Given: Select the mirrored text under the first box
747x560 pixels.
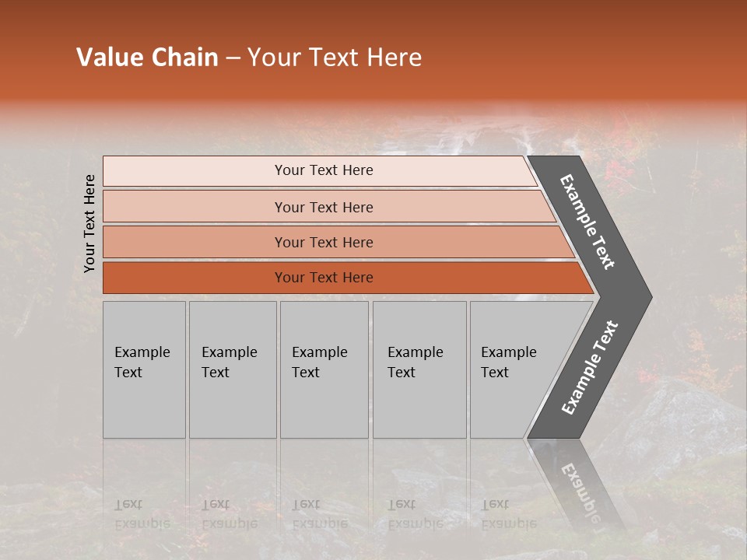Looking at the screenshot, I should point(142,514).
